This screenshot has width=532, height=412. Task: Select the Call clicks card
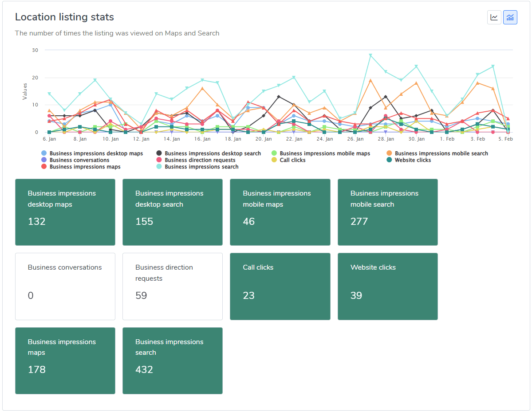point(280,286)
